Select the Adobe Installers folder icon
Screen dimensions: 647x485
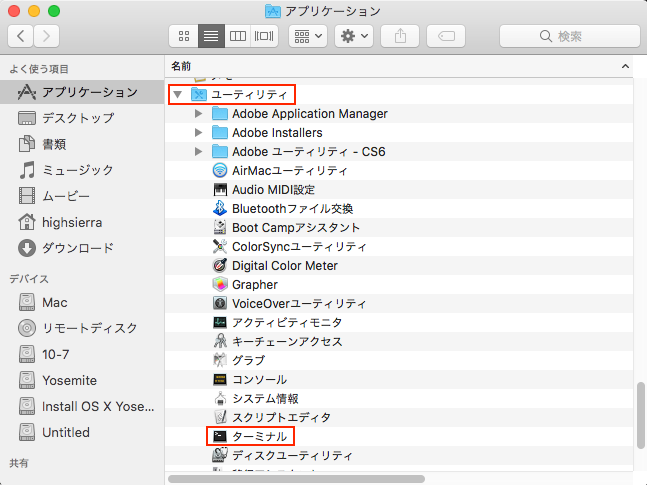click(220, 132)
